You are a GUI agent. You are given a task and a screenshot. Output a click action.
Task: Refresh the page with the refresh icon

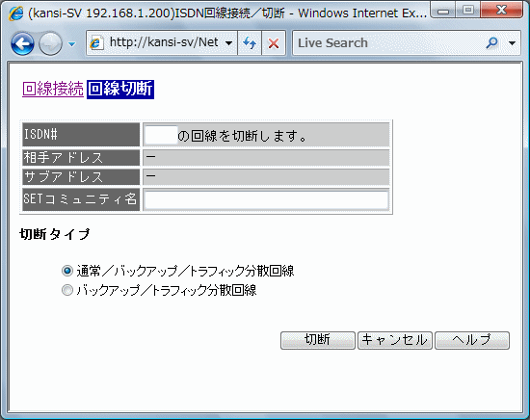tap(250, 43)
